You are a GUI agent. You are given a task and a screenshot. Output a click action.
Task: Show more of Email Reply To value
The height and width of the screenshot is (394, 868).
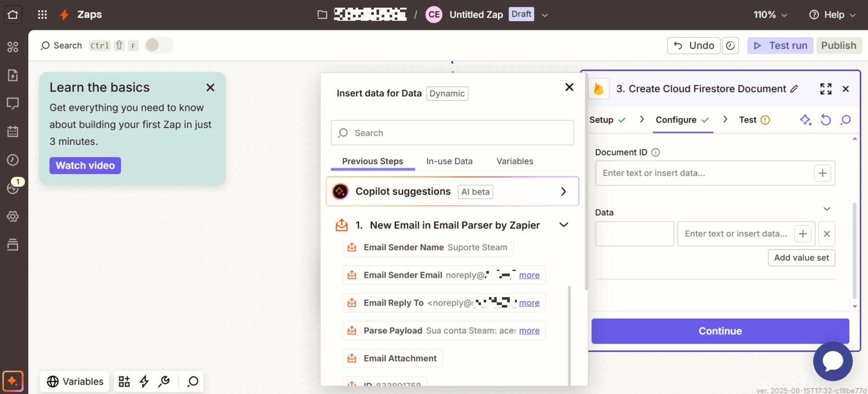[529, 303]
